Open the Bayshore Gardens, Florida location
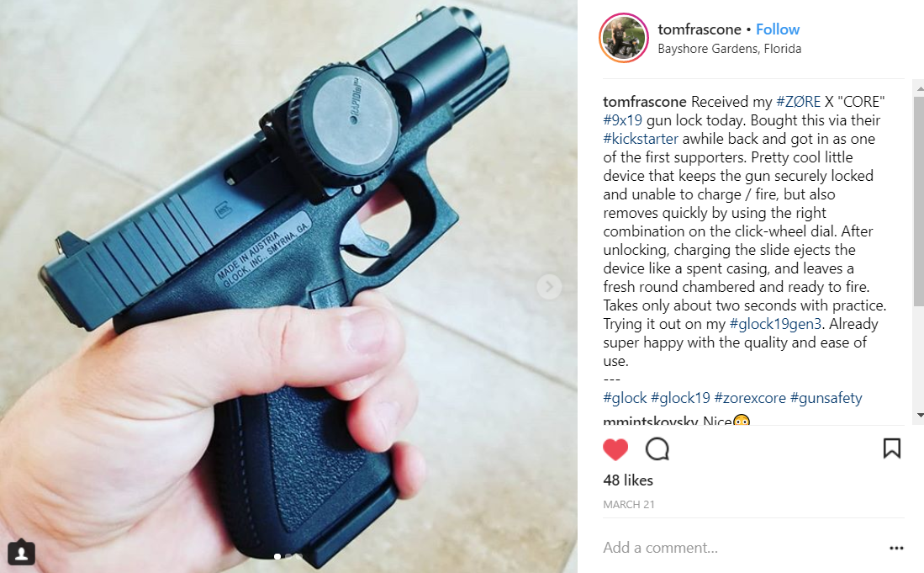 click(730, 48)
